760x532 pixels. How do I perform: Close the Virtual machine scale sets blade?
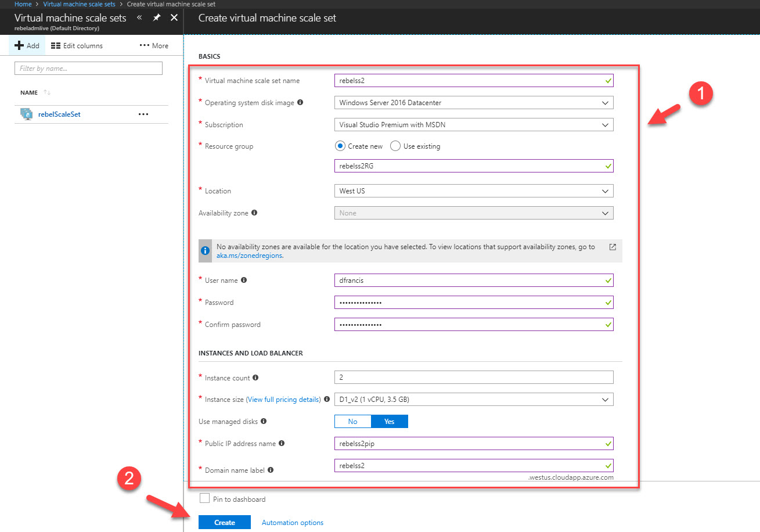pyautogui.click(x=174, y=18)
